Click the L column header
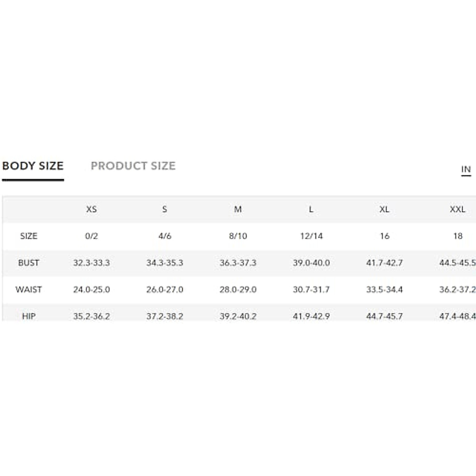Viewport: 476px width, 476px height. [x=311, y=209]
